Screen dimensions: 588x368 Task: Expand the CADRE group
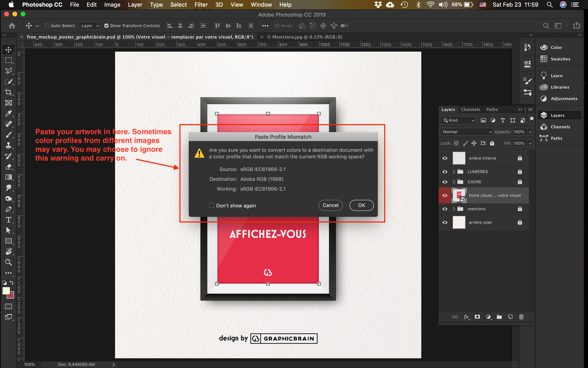tap(453, 181)
